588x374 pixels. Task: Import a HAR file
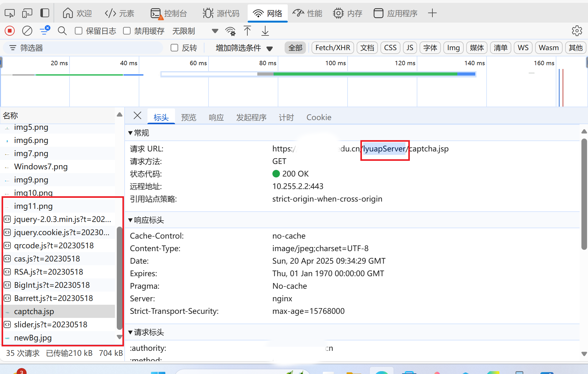[x=247, y=31]
